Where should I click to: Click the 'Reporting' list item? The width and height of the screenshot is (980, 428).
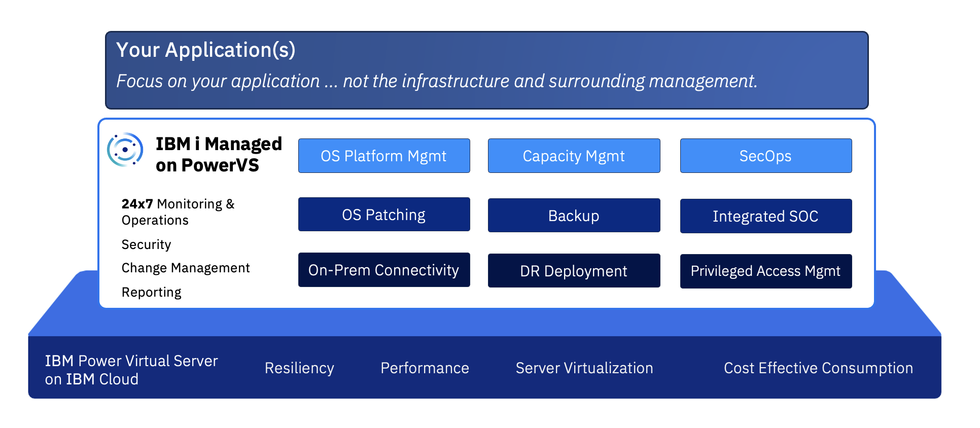(x=151, y=292)
